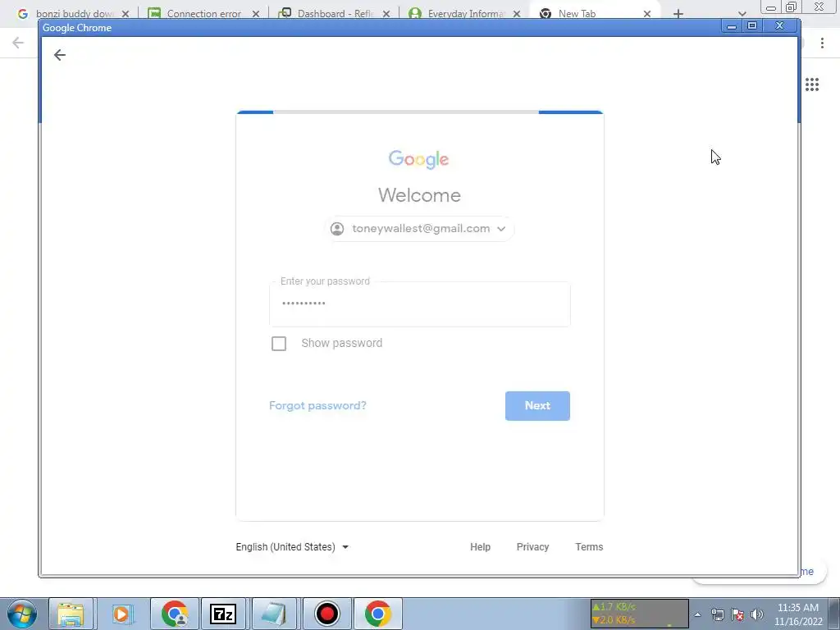Open the notepad taskbar icon
This screenshot has height=630, width=840.
(x=274, y=614)
